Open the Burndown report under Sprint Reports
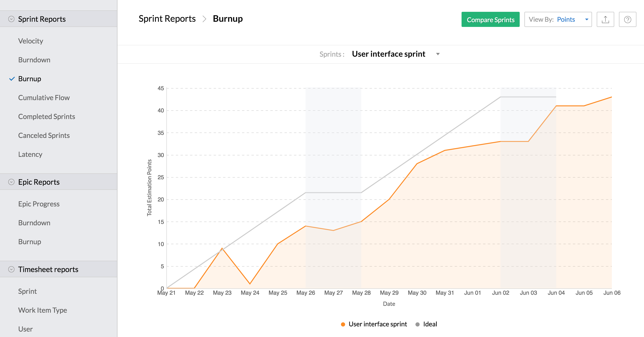 pos(34,60)
